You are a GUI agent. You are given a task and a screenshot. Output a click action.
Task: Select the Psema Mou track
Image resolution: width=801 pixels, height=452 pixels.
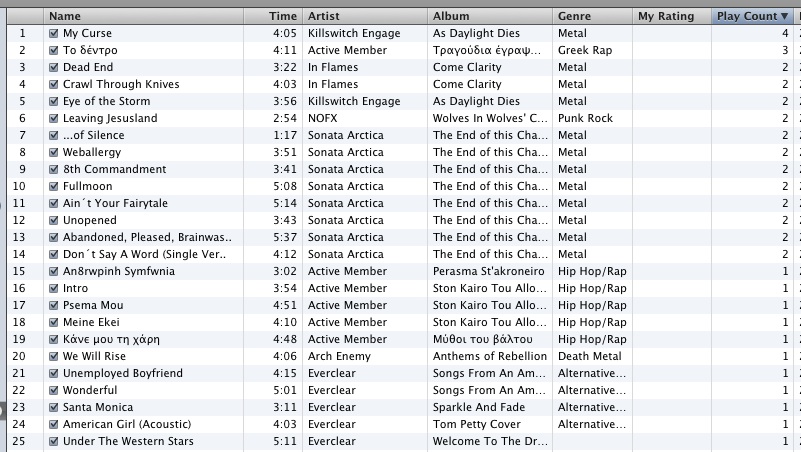coord(400,305)
